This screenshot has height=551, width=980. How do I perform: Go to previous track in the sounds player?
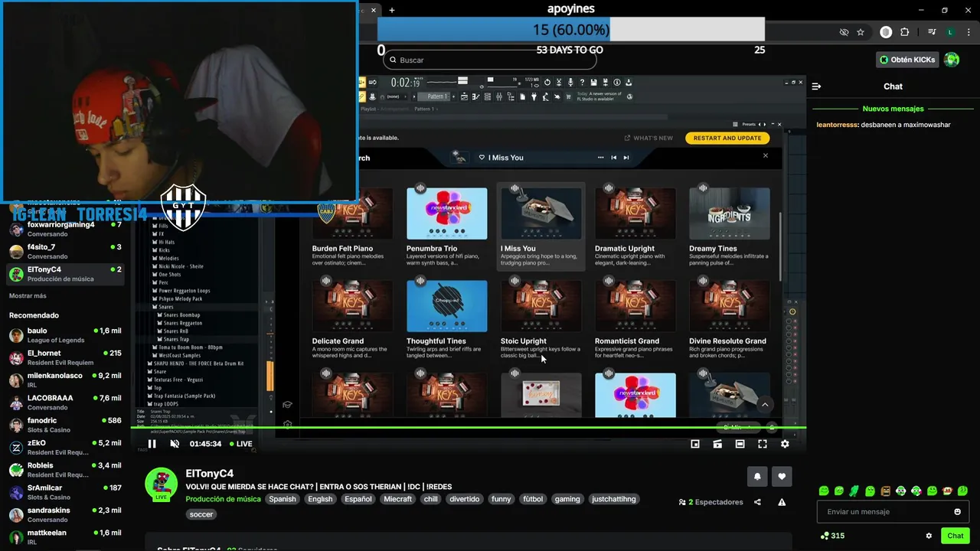[613, 158]
